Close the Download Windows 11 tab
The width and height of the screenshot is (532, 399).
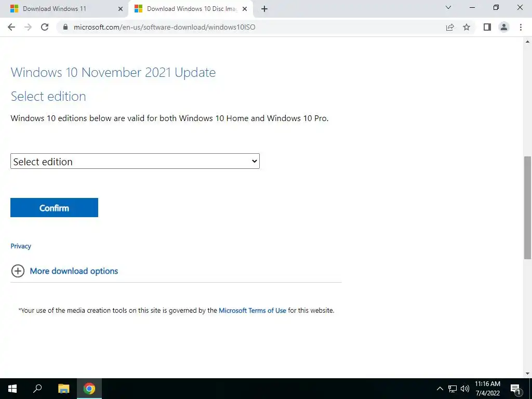pyautogui.click(x=120, y=9)
